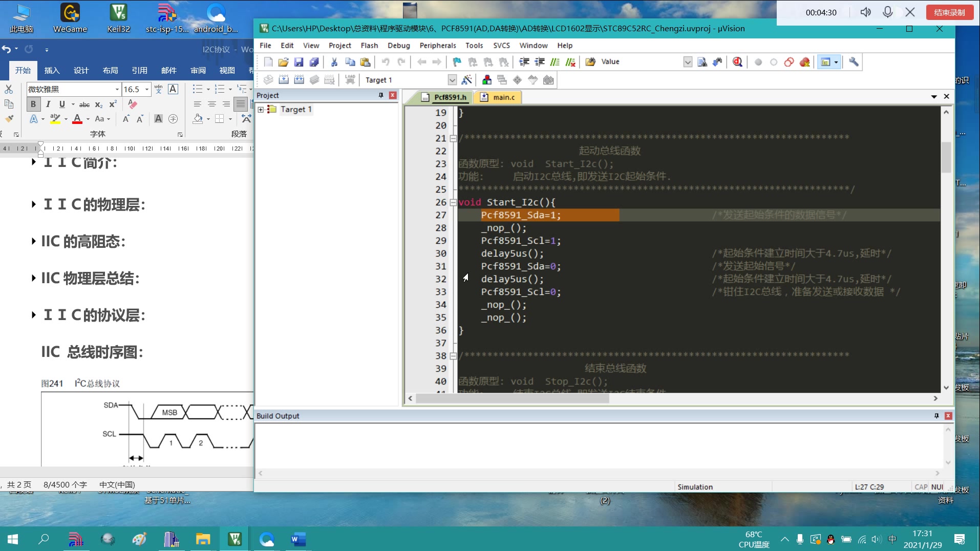Open the Word font size dropdown
980x551 pixels.
pyautogui.click(x=147, y=89)
